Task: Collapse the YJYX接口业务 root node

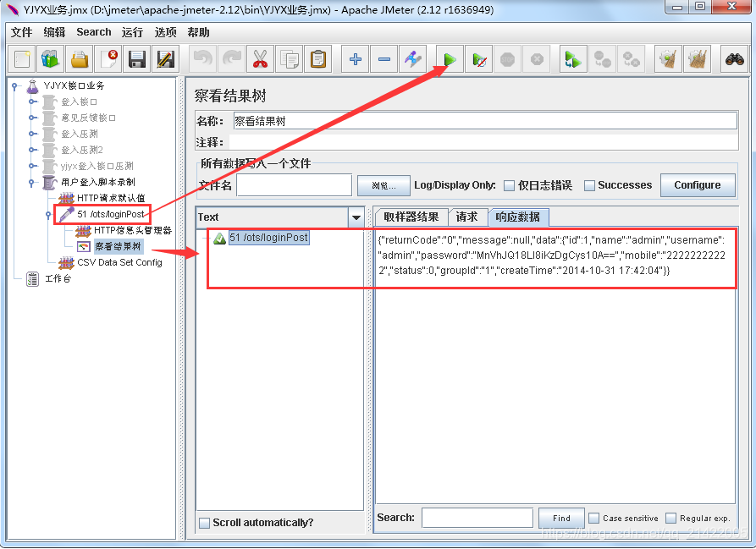Action: 15,86
